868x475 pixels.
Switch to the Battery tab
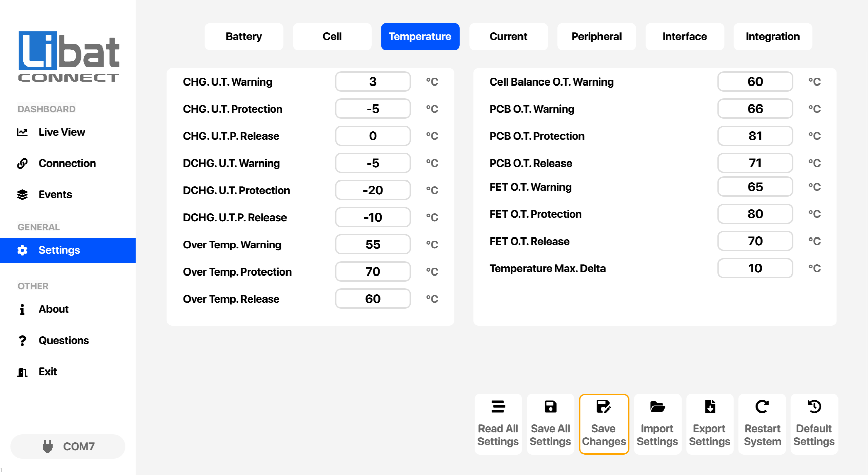(x=244, y=37)
